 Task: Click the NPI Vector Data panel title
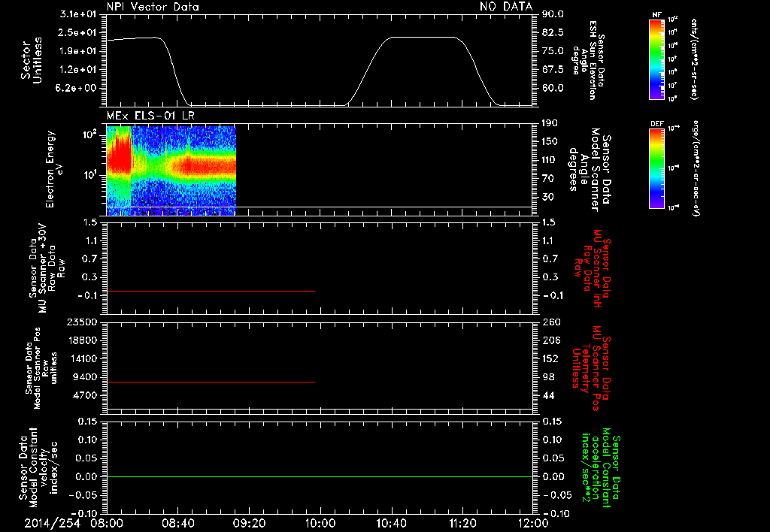(153, 7)
